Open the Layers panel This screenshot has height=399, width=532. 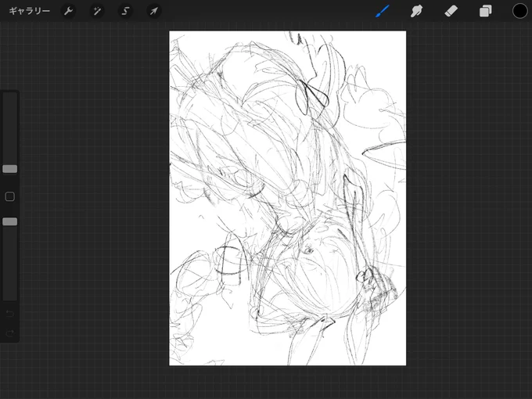point(486,11)
